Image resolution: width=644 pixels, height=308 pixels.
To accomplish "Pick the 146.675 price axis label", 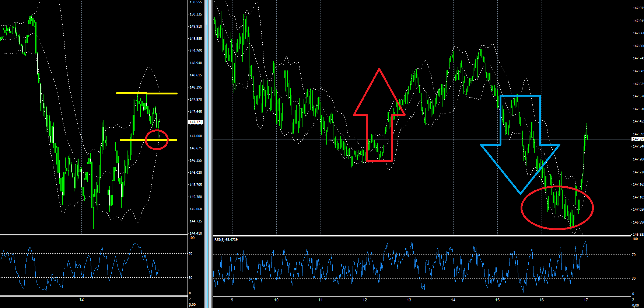I will point(196,148).
